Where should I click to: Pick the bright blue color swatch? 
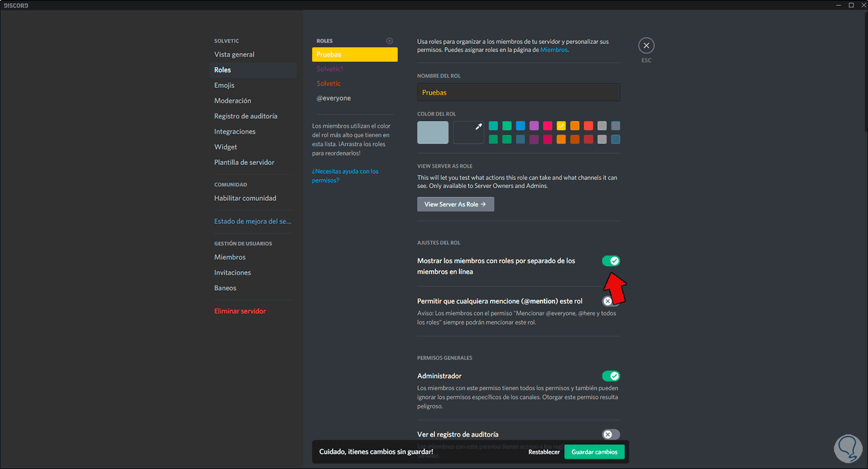520,126
